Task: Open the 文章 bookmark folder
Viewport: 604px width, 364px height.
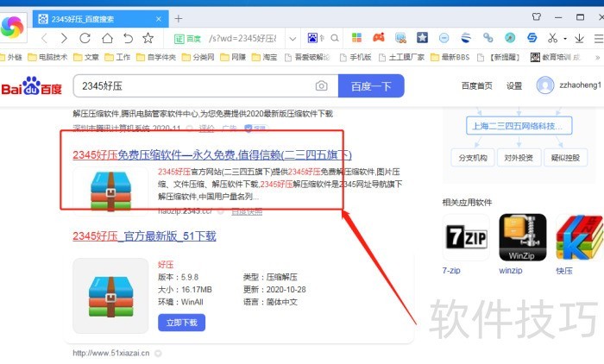Action: tap(86, 58)
